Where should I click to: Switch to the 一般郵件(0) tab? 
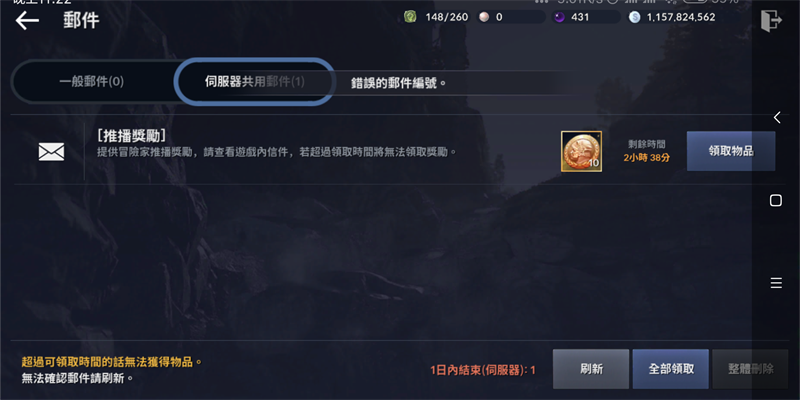92,82
